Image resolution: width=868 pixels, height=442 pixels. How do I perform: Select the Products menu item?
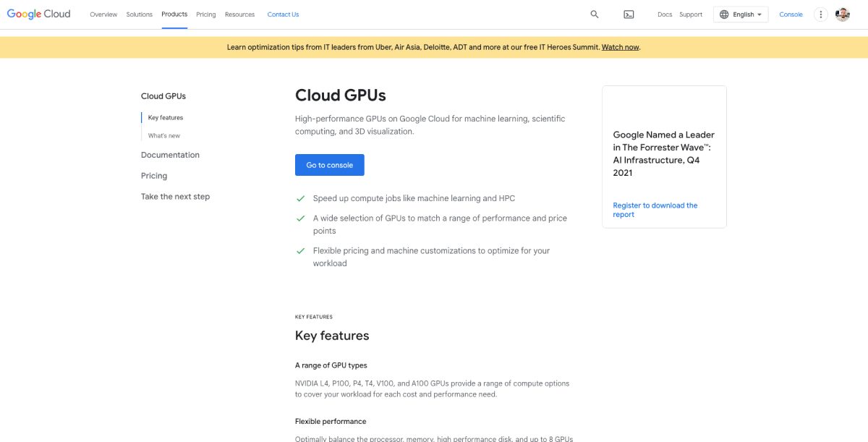[174, 14]
